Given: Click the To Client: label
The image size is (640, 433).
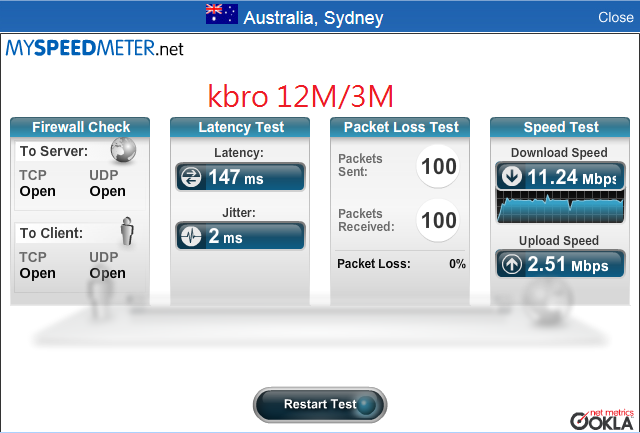Looking at the screenshot, I should point(51,233).
